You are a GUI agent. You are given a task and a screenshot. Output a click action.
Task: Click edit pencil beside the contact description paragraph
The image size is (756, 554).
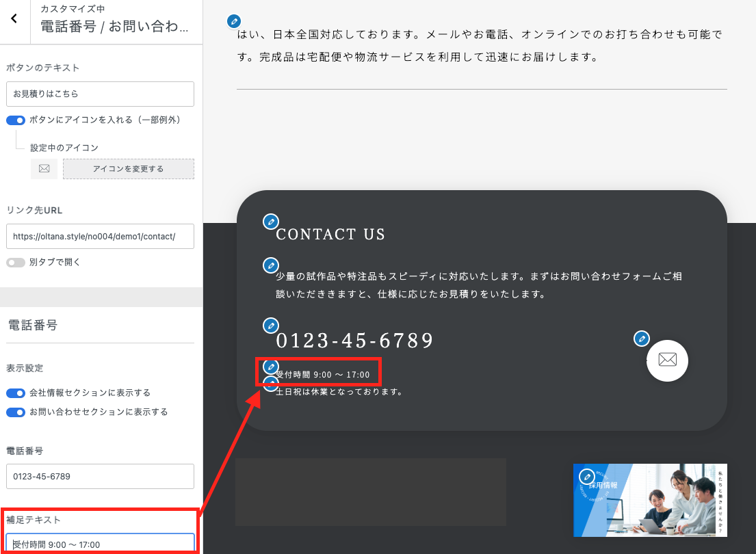pos(272,265)
